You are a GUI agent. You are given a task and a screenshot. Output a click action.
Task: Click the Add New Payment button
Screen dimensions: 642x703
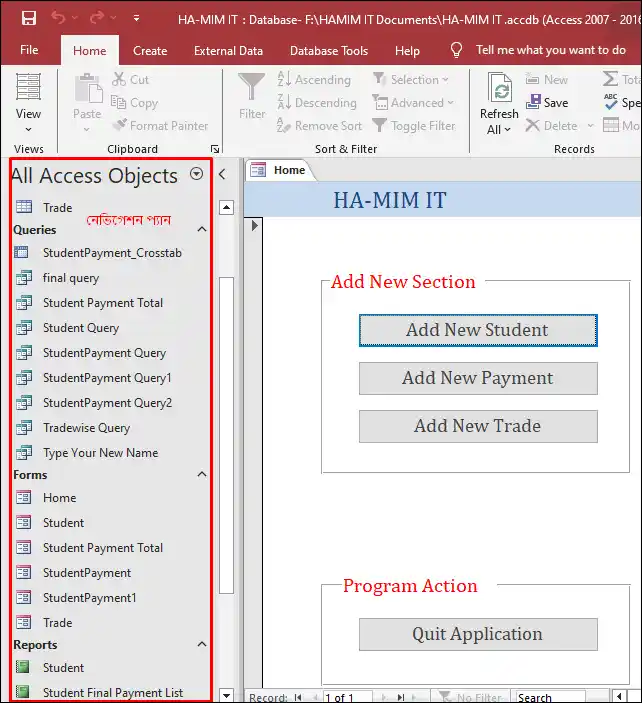tap(478, 378)
